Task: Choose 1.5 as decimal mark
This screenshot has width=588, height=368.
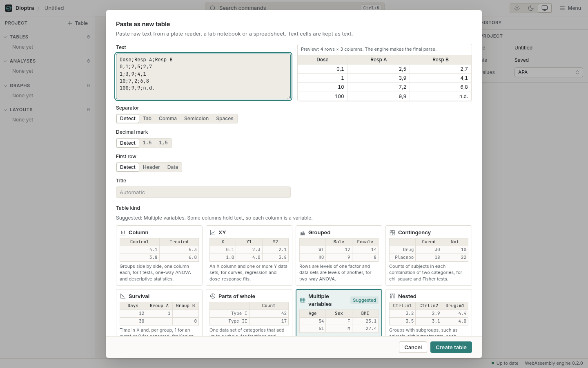Action: (147, 143)
